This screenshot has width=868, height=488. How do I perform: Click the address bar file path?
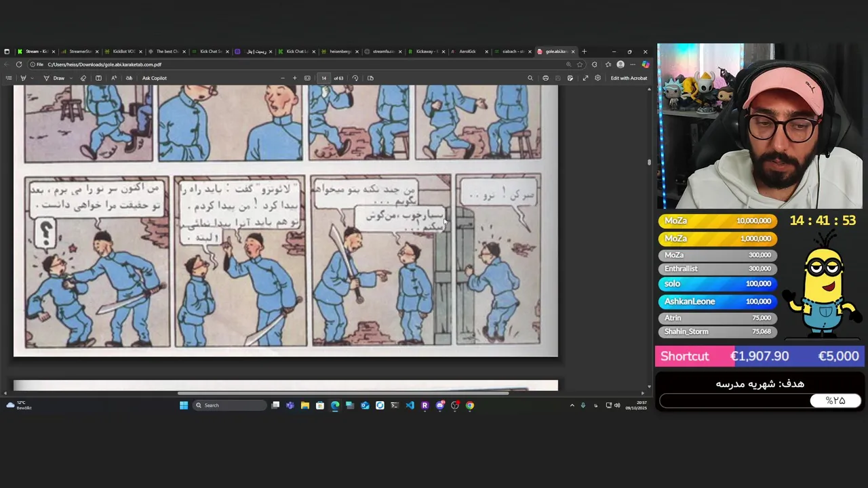point(104,64)
